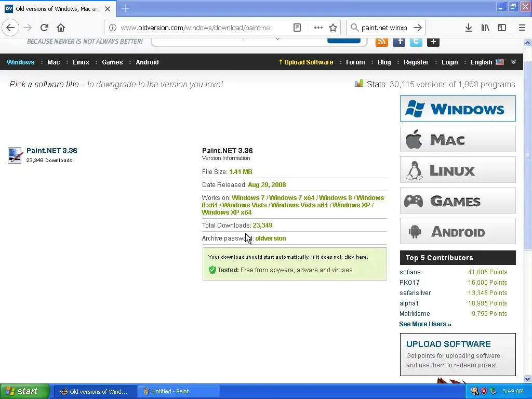Go back with the browser back arrow
The height and width of the screenshot is (399, 532).
10,28
